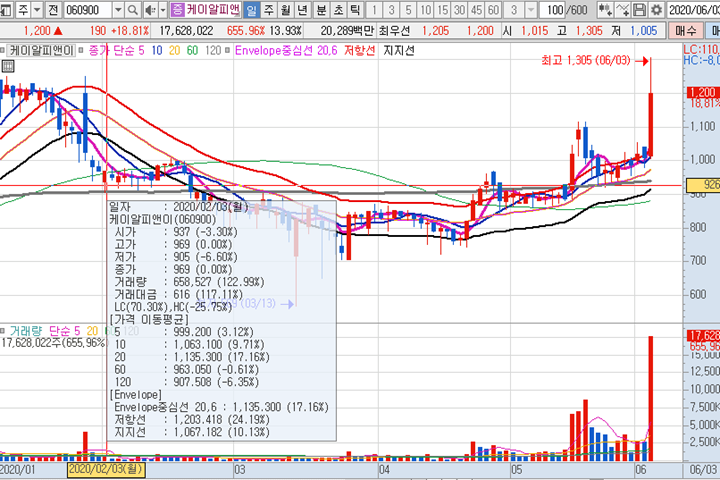
Task: Click the Envelope중심선 20,6 indicator label
Action: point(286,51)
